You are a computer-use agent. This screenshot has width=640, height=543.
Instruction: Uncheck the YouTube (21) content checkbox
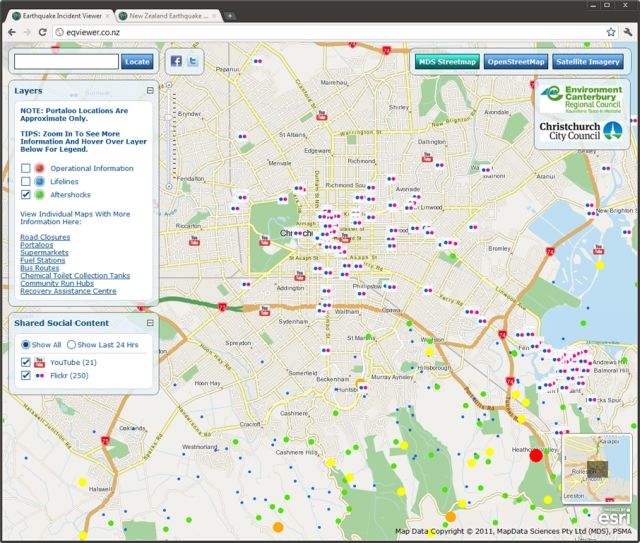26,362
